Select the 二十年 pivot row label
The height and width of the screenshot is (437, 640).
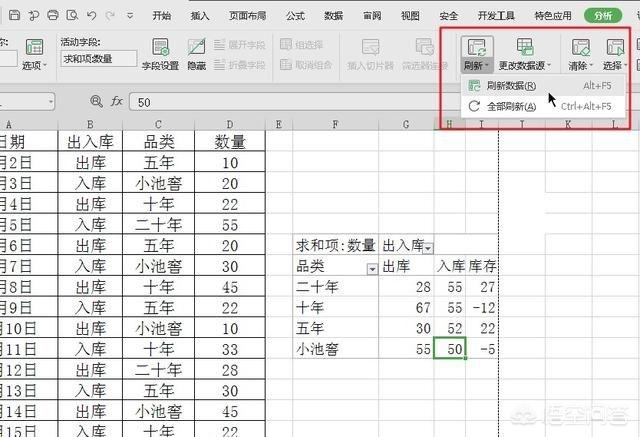[x=336, y=287]
